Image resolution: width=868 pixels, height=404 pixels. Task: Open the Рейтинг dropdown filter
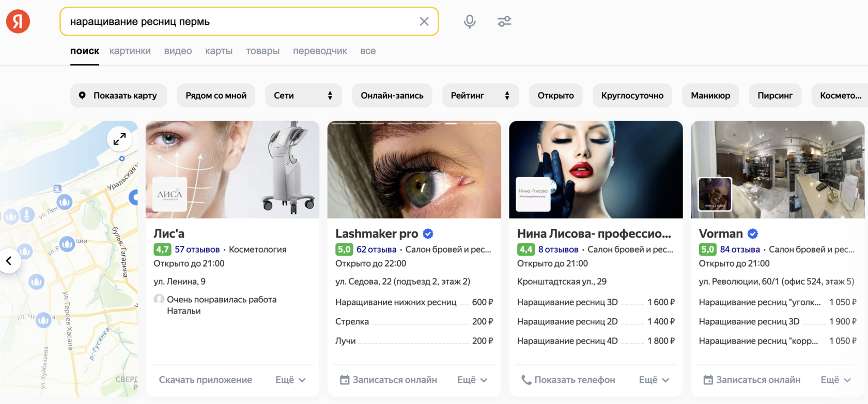point(480,96)
